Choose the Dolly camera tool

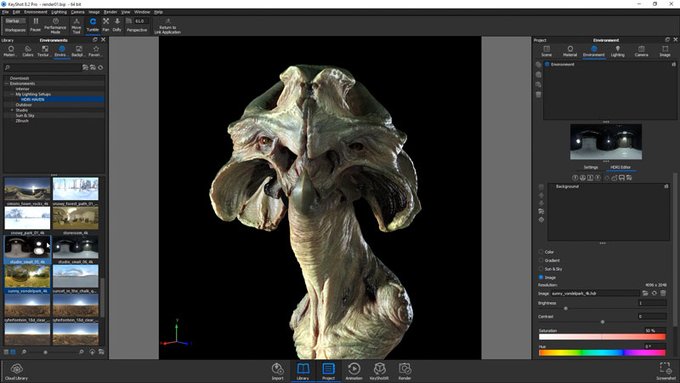(117, 25)
